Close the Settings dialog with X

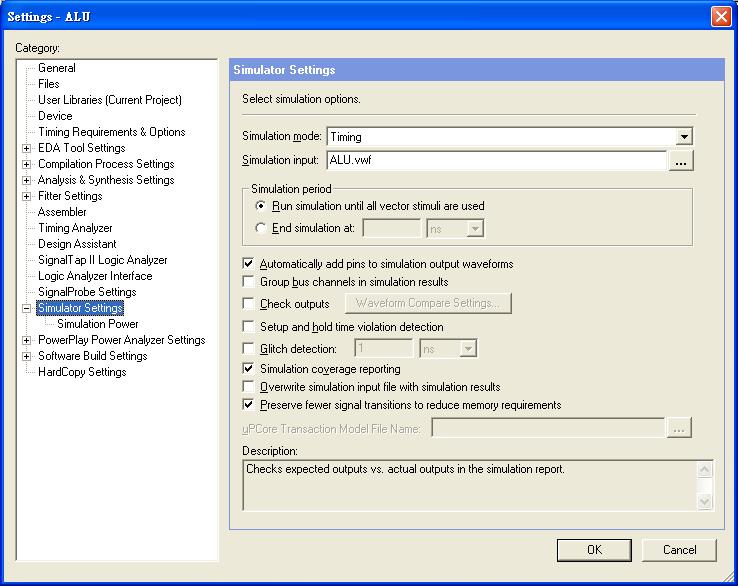pyautogui.click(x=720, y=17)
